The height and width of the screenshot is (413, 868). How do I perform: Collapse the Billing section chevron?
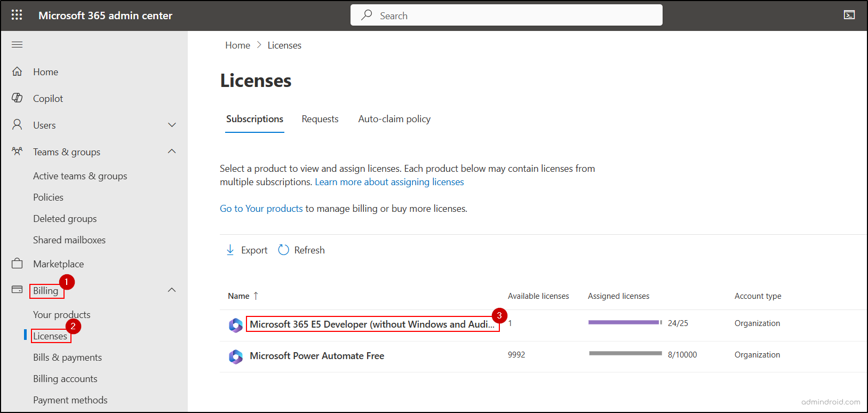pos(172,290)
